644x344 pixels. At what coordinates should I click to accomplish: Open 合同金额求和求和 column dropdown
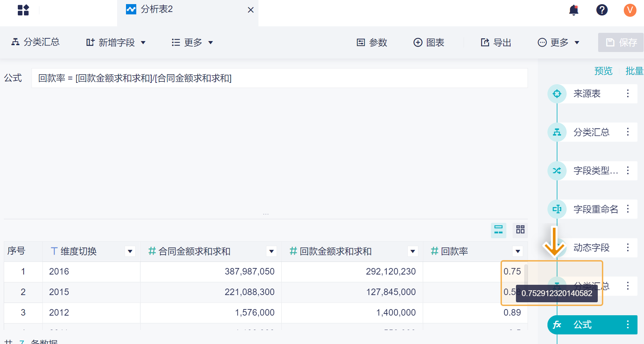[x=272, y=252]
